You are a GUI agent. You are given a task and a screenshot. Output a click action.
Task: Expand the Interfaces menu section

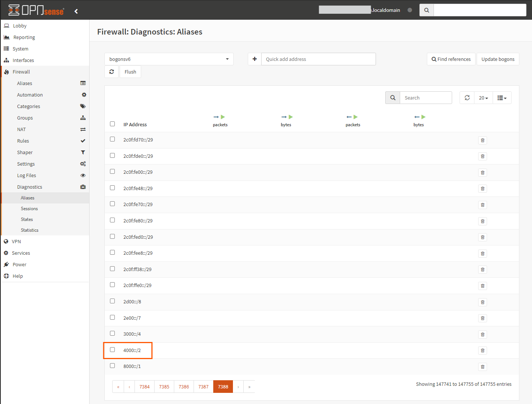click(45, 60)
